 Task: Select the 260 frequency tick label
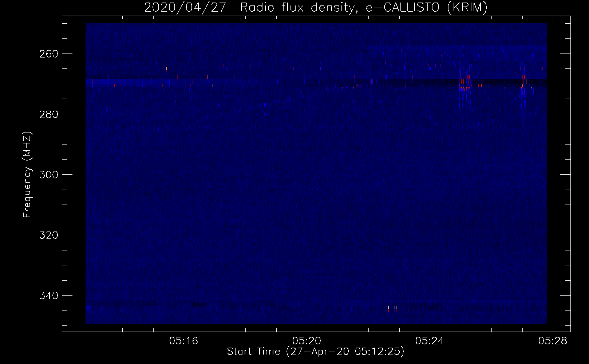[48, 54]
